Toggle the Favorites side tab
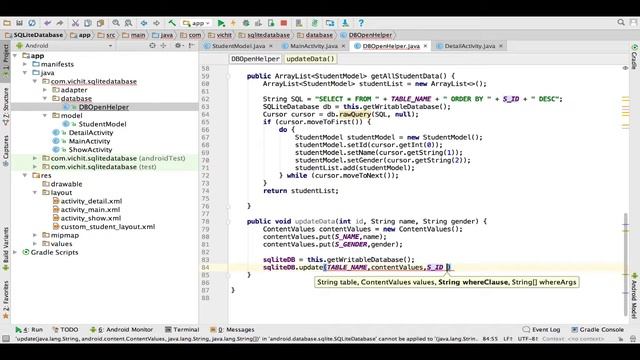Viewport: 640px width, 360px height. pos(6,300)
